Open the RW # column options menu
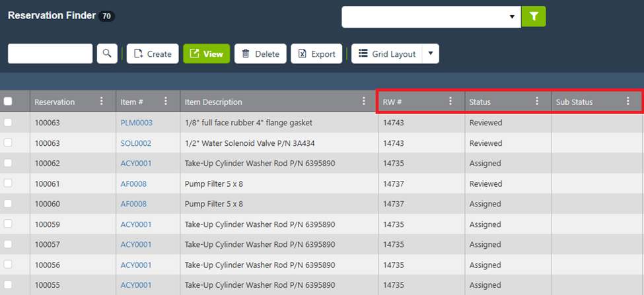 450,102
